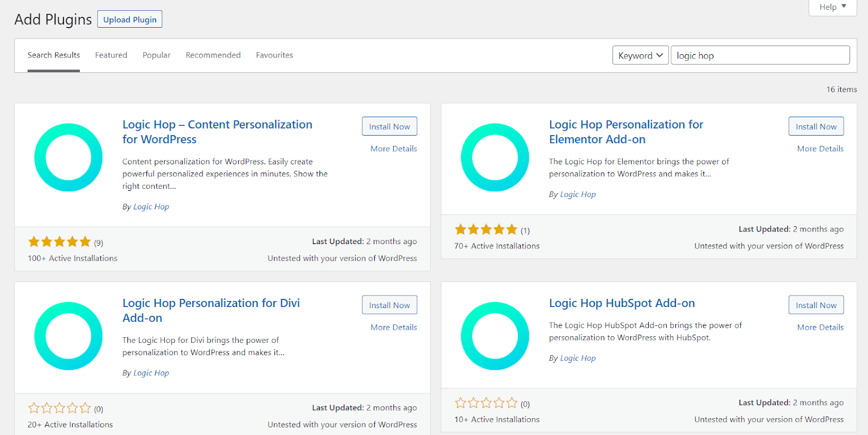Click the five-star rating of the Content Personalization plugin
Screen dimensions: 868x435
pyautogui.click(x=60, y=242)
